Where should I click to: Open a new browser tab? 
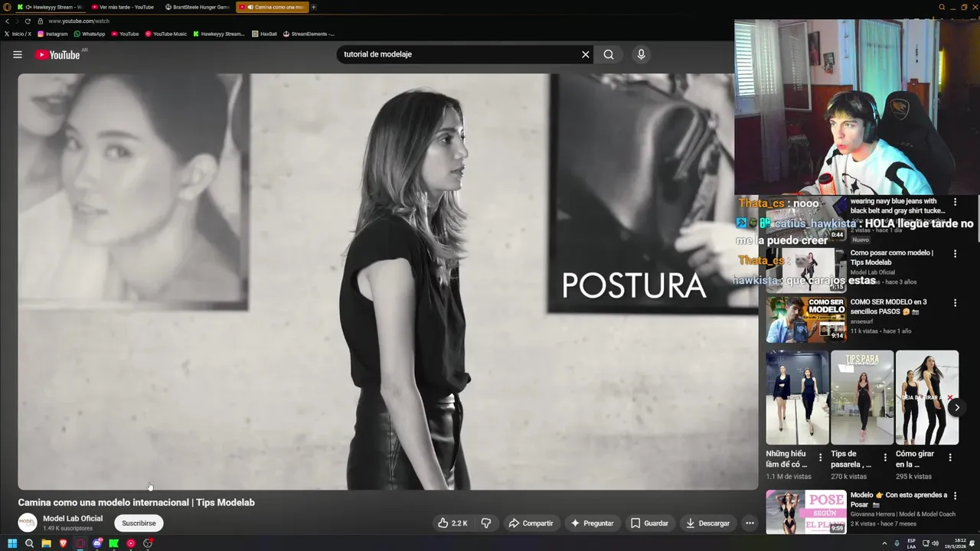[x=314, y=7]
